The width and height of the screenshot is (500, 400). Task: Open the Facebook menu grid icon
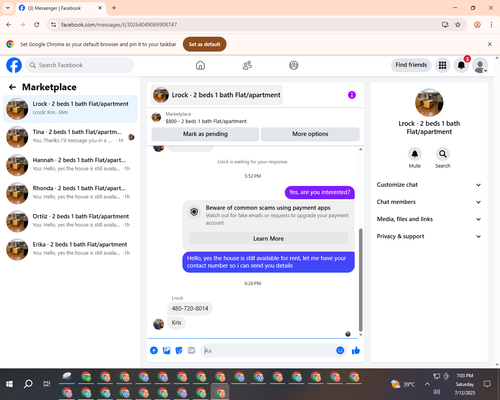(x=442, y=65)
